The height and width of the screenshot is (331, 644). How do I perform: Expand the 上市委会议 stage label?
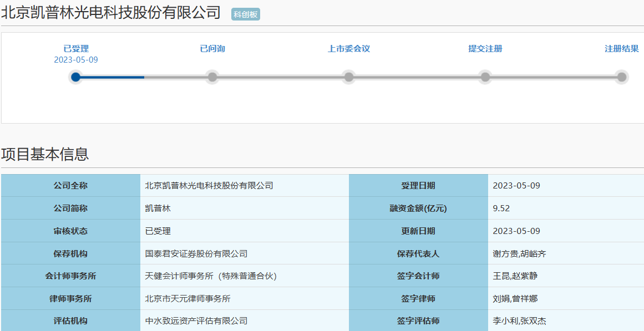point(348,48)
